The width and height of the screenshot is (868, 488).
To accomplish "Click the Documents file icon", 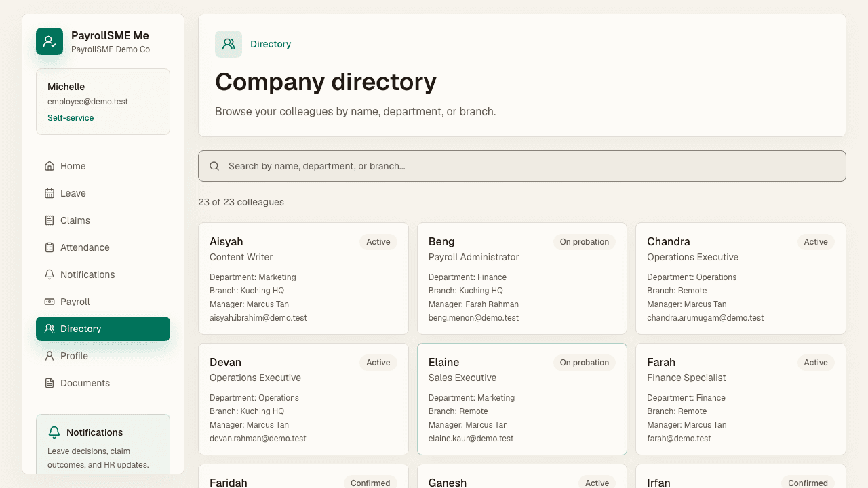I will pyautogui.click(x=50, y=383).
